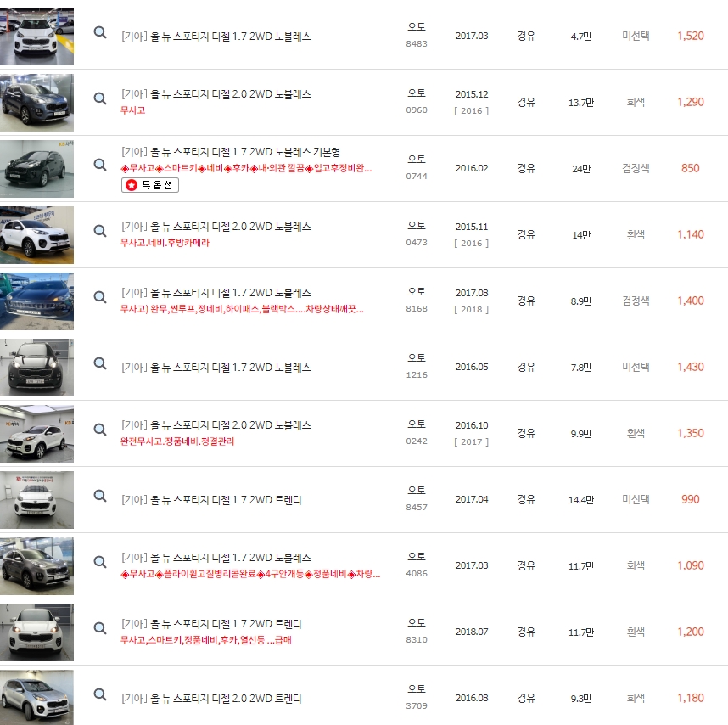Click the 무사고.네비.후방카메라 description
The height and width of the screenshot is (725, 728).
(165, 243)
